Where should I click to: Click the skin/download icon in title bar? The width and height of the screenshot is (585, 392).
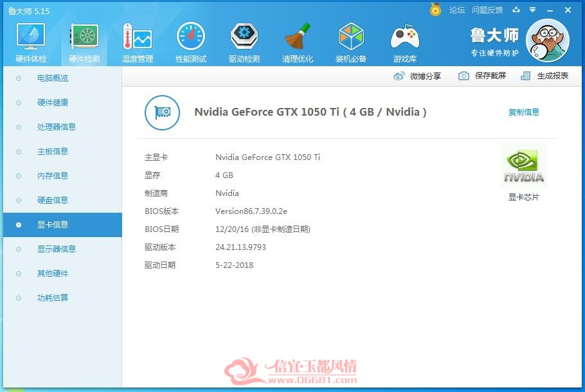tap(516, 10)
